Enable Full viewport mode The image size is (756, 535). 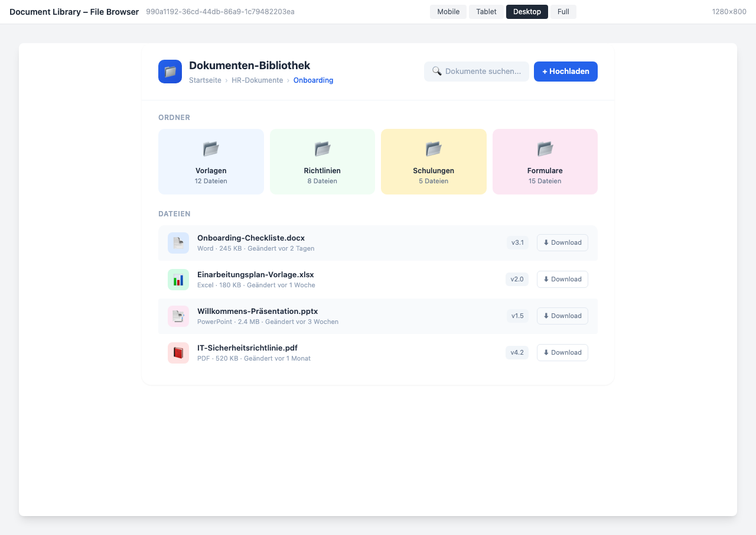pyautogui.click(x=563, y=11)
